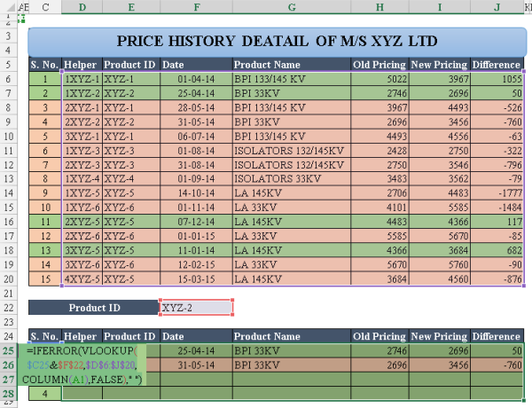The image size is (532, 408).
Task: Click the Select All corner of the sheet
Action: point(9,7)
